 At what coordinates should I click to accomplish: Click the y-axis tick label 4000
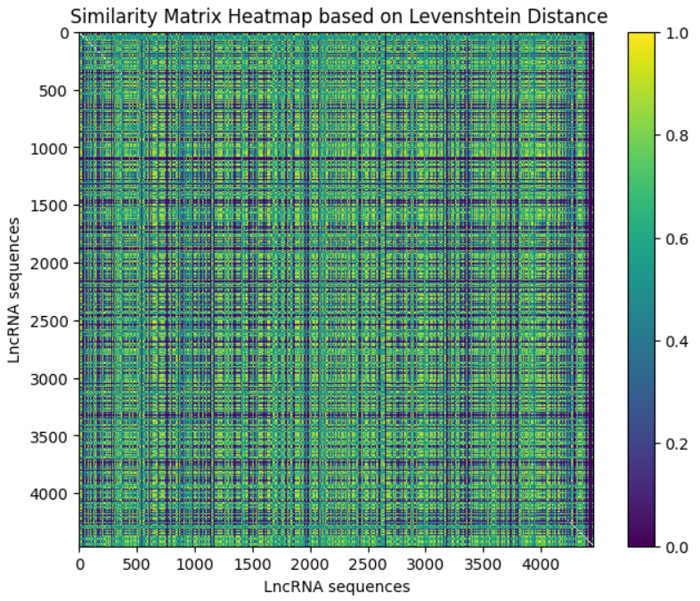(x=49, y=494)
